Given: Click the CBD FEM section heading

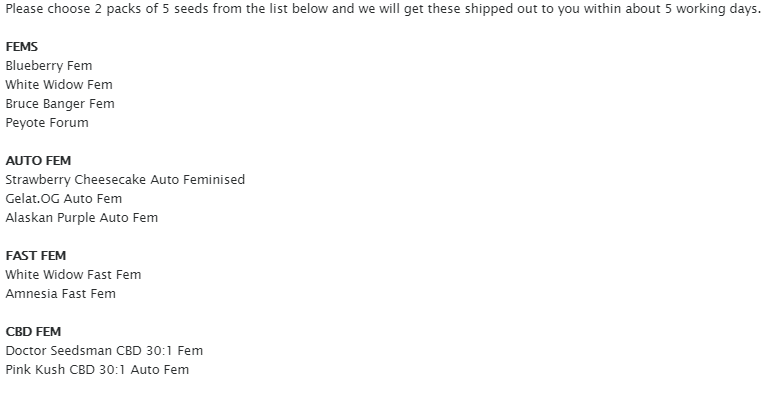Looking at the screenshot, I should [x=34, y=332].
